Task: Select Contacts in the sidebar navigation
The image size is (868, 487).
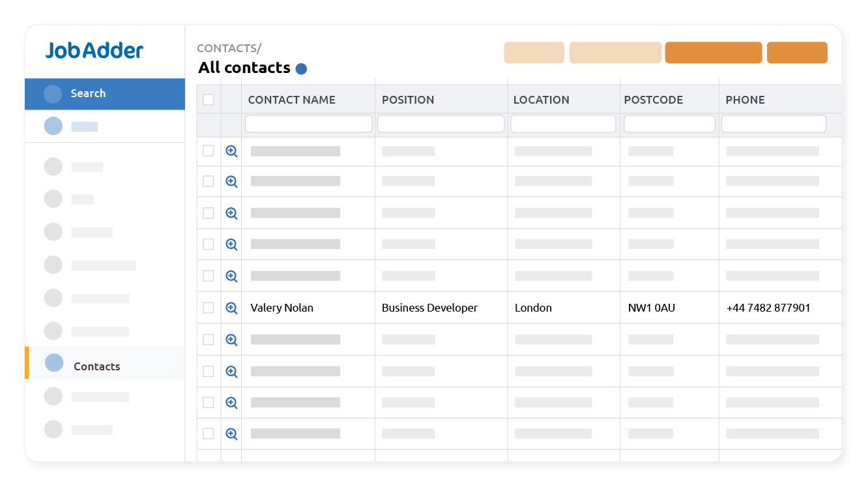Action: [98, 366]
